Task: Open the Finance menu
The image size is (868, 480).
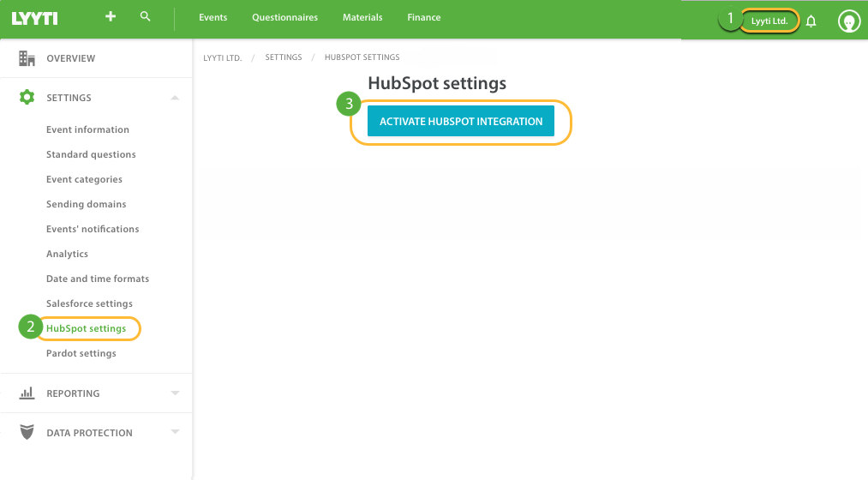Action: [424, 17]
